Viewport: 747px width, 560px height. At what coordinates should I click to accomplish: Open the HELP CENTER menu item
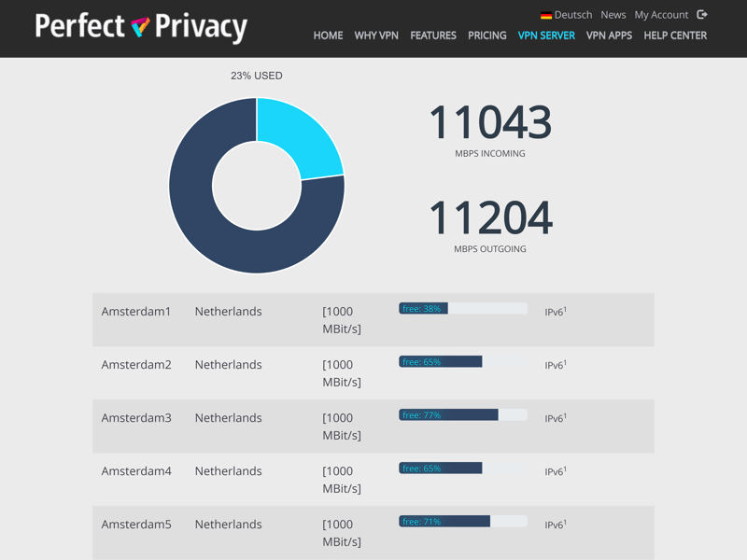[675, 35]
